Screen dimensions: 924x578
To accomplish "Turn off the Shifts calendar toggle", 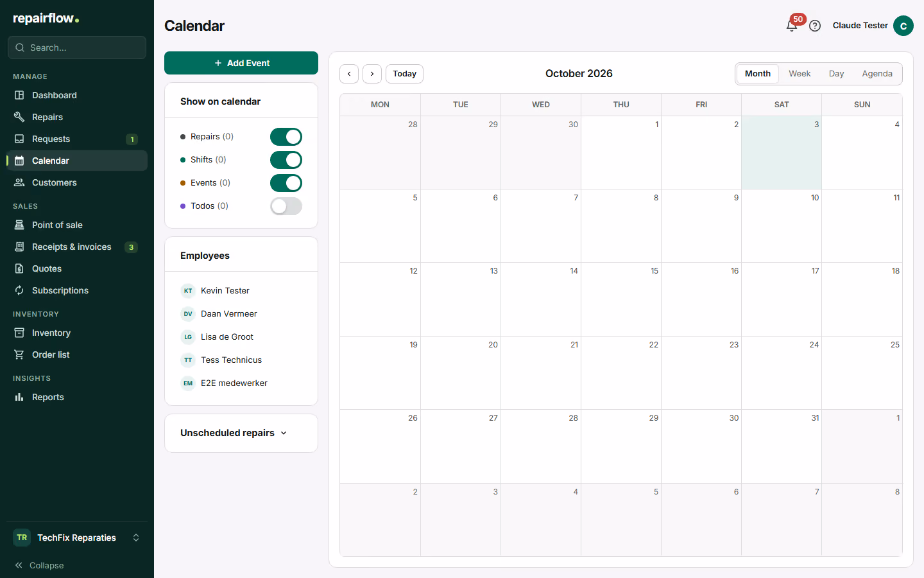I will (x=286, y=160).
